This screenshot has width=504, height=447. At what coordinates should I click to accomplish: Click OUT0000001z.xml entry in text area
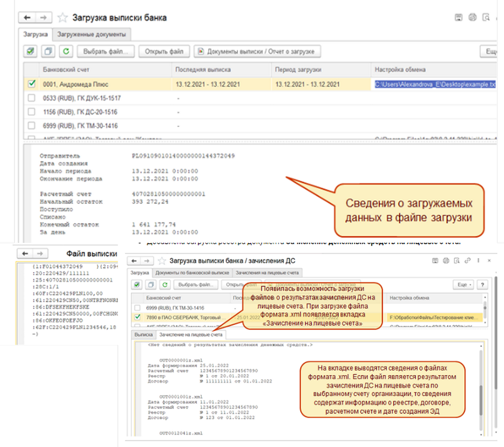tap(181, 360)
